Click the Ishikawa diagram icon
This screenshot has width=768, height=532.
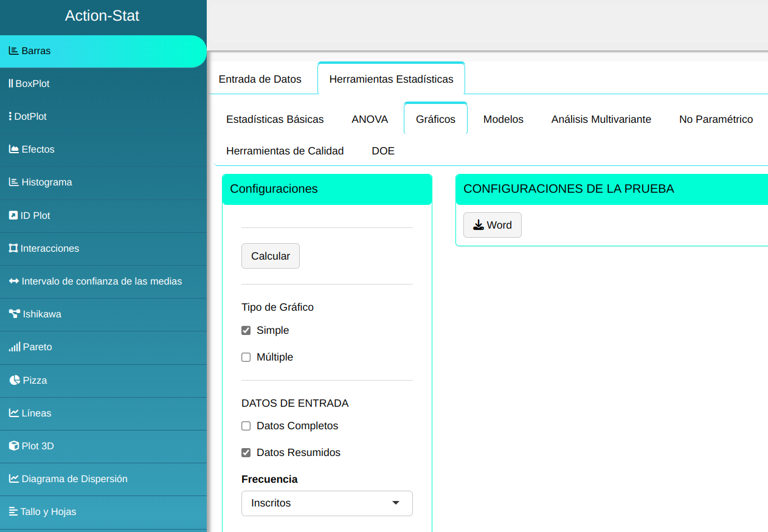tap(14, 314)
